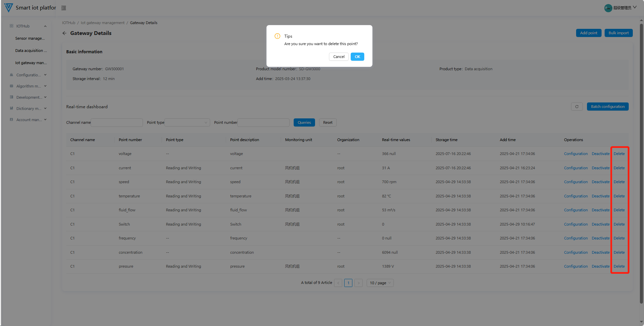Open Data acquisition menu item
This screenshot has height=326, width=644.
pos(31,51)
